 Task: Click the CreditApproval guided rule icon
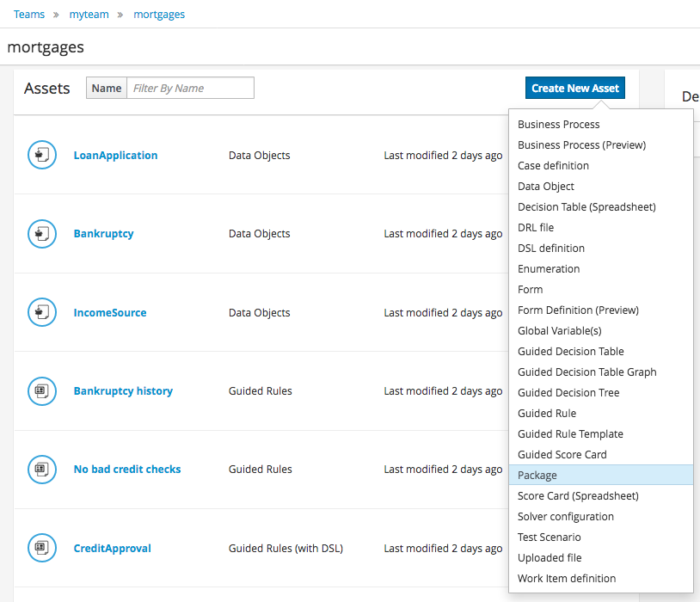tap(42, 548)
